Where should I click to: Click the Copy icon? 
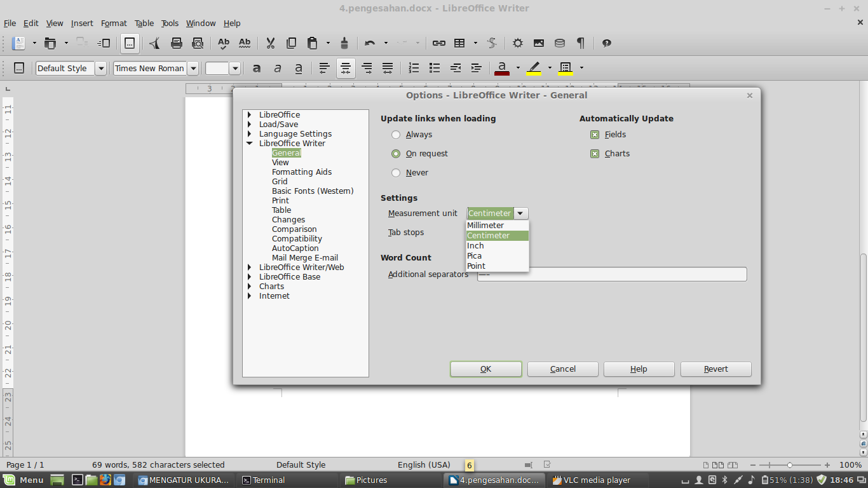coord(291,43)
